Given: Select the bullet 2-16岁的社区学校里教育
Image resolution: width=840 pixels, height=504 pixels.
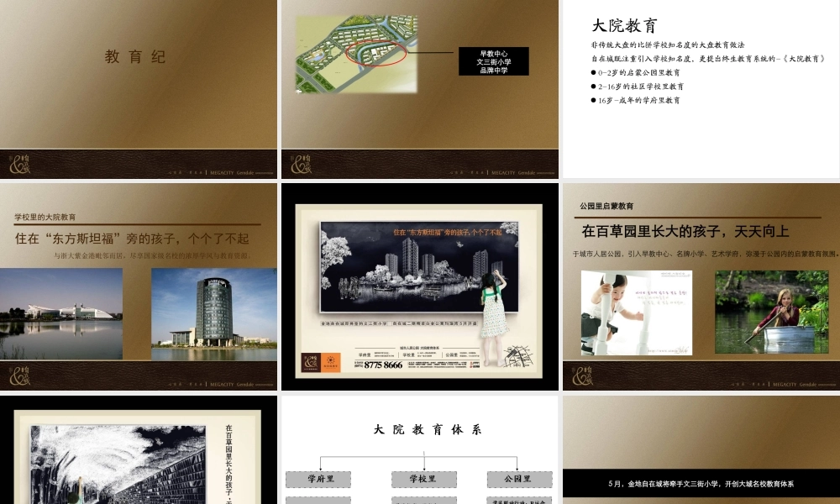Looking at the screenshot, I should pyautogui.click(x=637, y=87).
